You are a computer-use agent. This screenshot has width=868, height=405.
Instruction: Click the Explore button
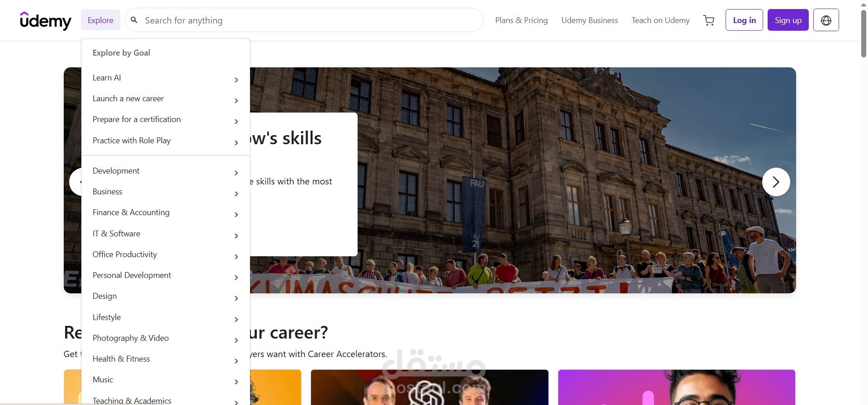[100, 20]
